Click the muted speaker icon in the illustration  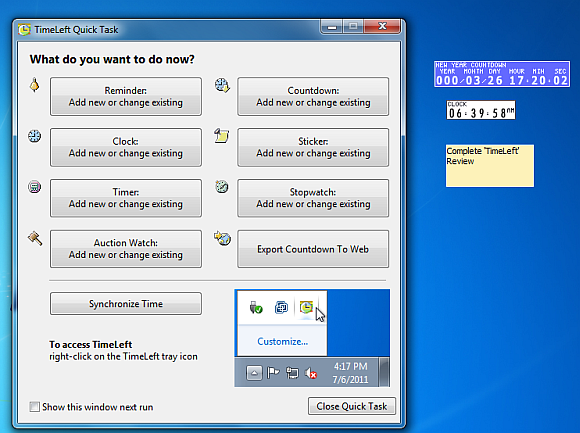tap(311, 373)
